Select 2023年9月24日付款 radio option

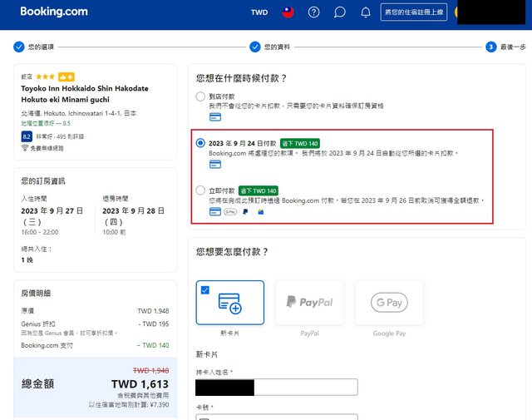click(x=200, y=143)
